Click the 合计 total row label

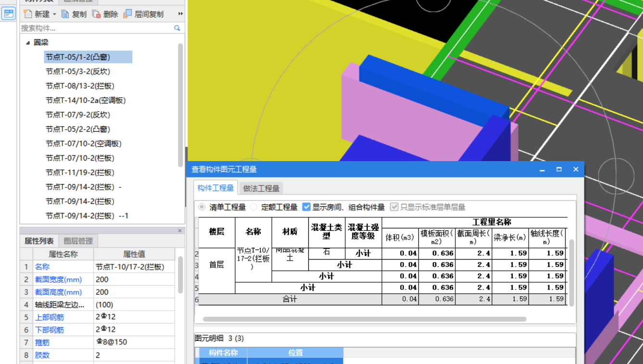coord(290,299)
